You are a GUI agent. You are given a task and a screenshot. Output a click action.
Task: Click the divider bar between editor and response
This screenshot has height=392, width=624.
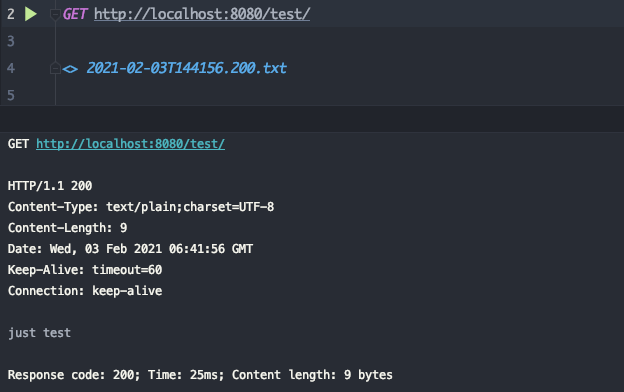coord(312,119)
